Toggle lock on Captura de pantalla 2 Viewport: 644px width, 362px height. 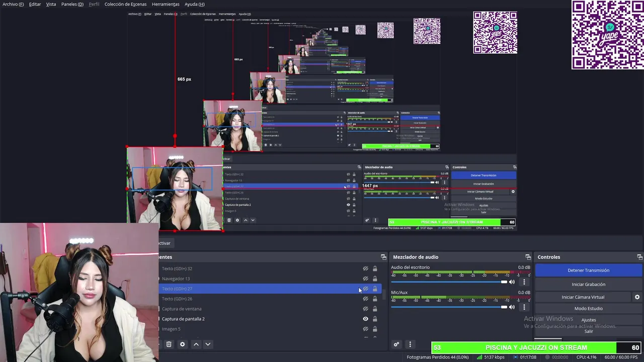click(375, 319)
